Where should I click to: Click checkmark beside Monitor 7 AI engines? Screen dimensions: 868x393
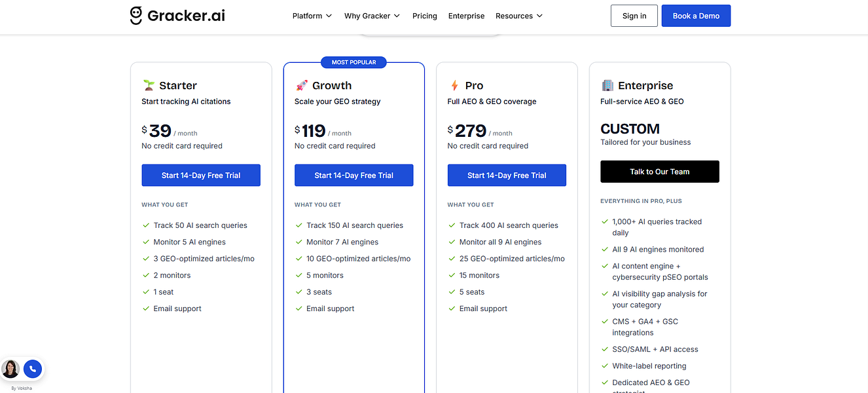(299, 242)
